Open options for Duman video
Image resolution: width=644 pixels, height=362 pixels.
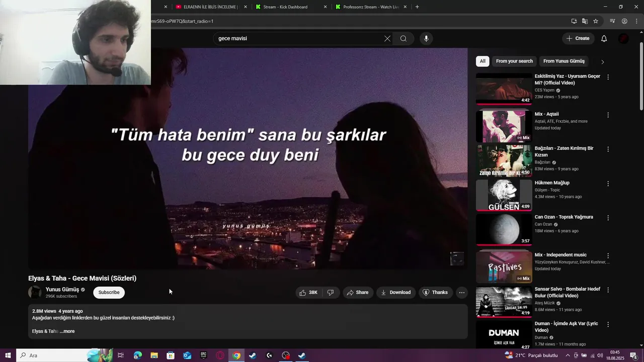pyautogui.click(x=608, y=325)
